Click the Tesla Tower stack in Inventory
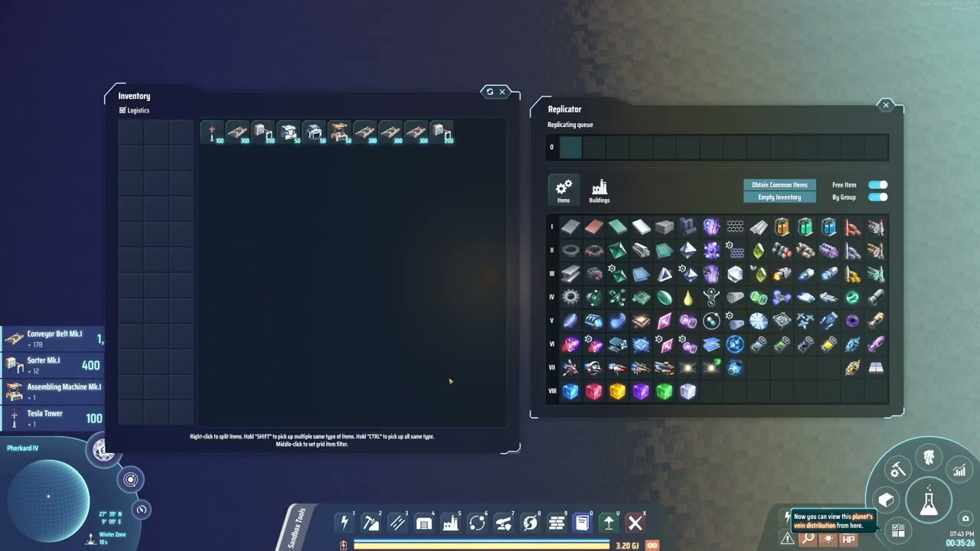980x551 pixels. pyautogui.click(x=212, y=132)
